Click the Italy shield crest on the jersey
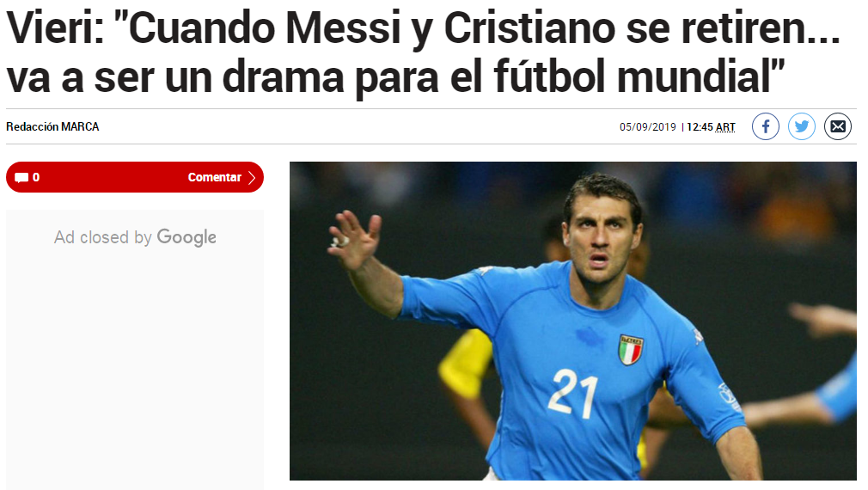This screenshot has width=868, height=490. click(x=631, y=350)
